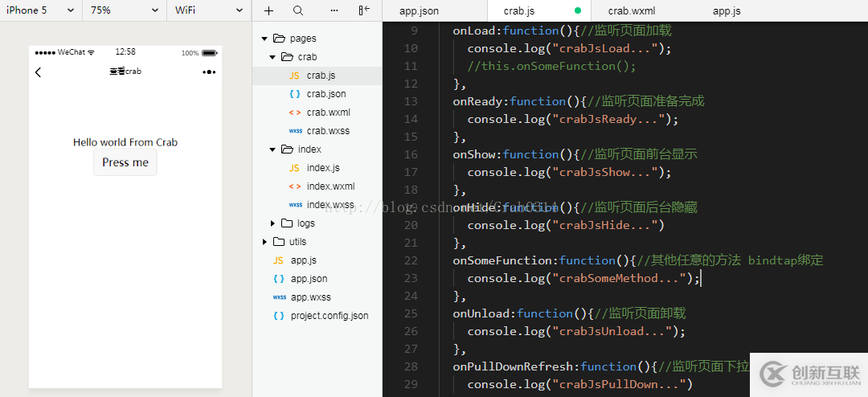Viewport: 868px width, 397px height.
Task: Switch to the app.json editor tab
Action: (419, 11)
